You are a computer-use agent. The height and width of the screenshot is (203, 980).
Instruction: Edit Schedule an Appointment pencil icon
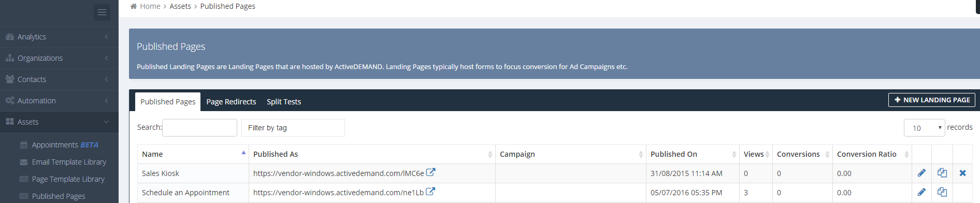[x=921, y=192]
